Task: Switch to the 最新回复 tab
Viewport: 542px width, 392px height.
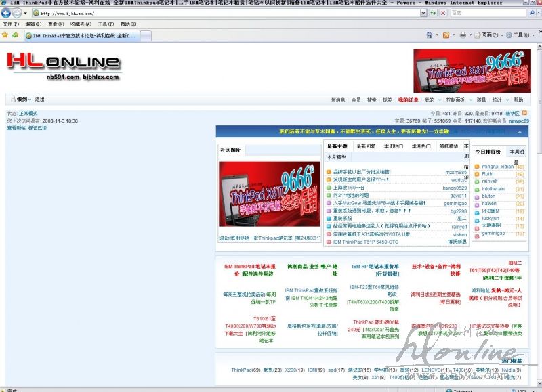Action: [x=366, y=146]
